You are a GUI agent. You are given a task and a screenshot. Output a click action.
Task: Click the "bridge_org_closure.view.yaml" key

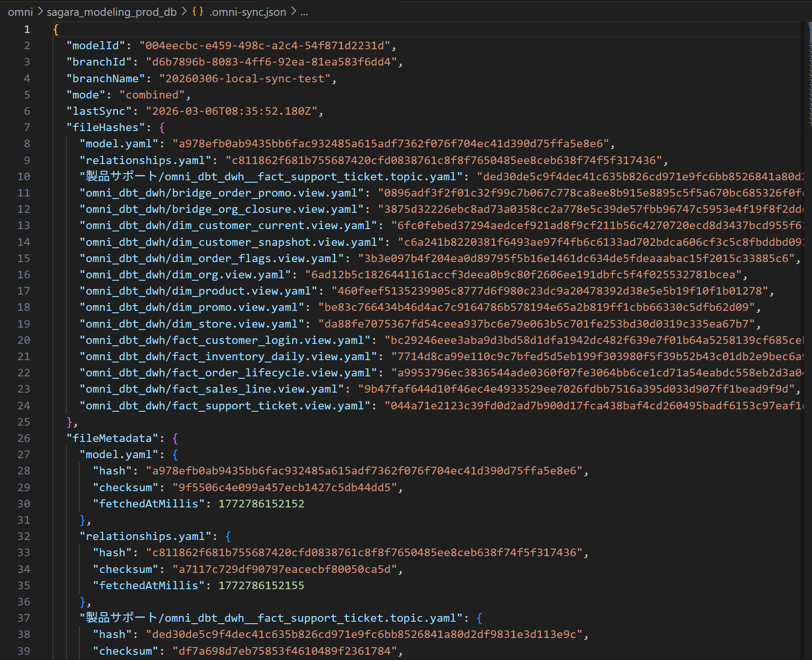click(222, 209)
